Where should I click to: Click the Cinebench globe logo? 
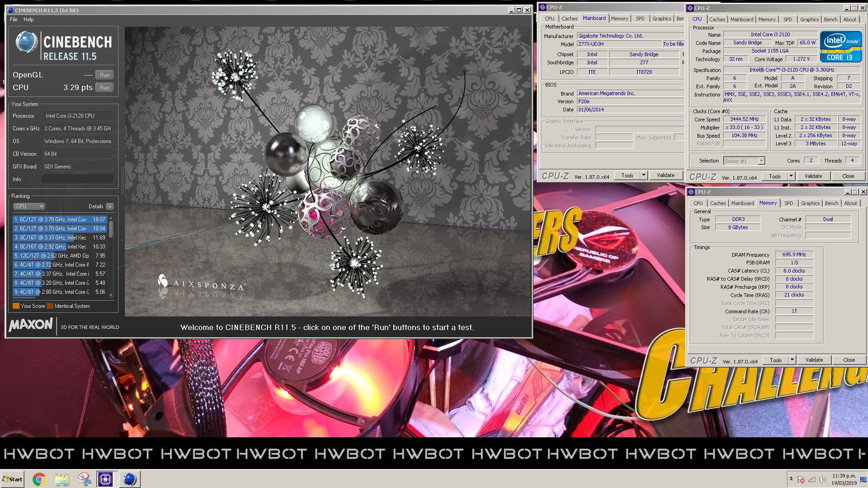(26, 43)
